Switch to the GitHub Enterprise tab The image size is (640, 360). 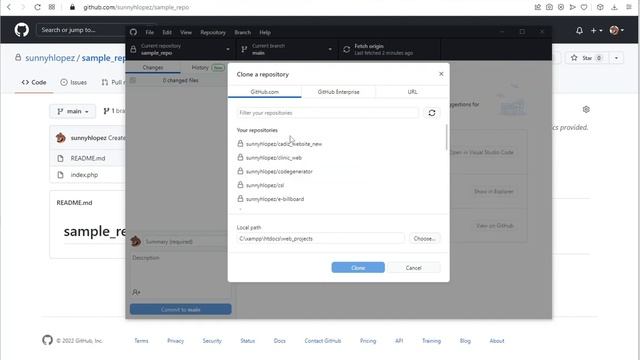click(338, 92)
